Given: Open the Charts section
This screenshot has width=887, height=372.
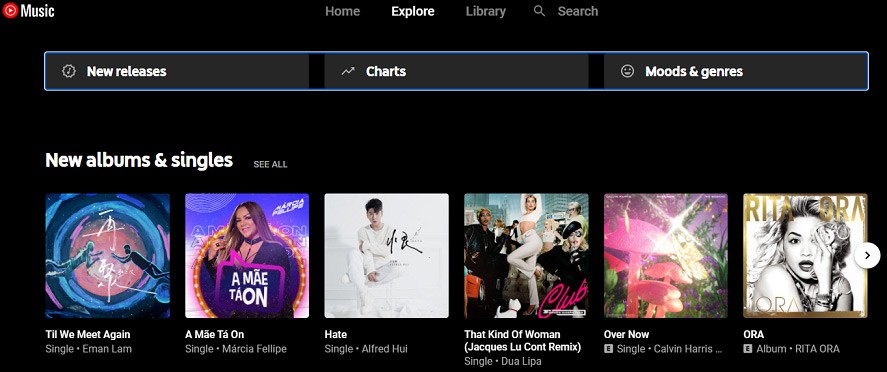Looking at the screenshot, I should click(457, 71).
